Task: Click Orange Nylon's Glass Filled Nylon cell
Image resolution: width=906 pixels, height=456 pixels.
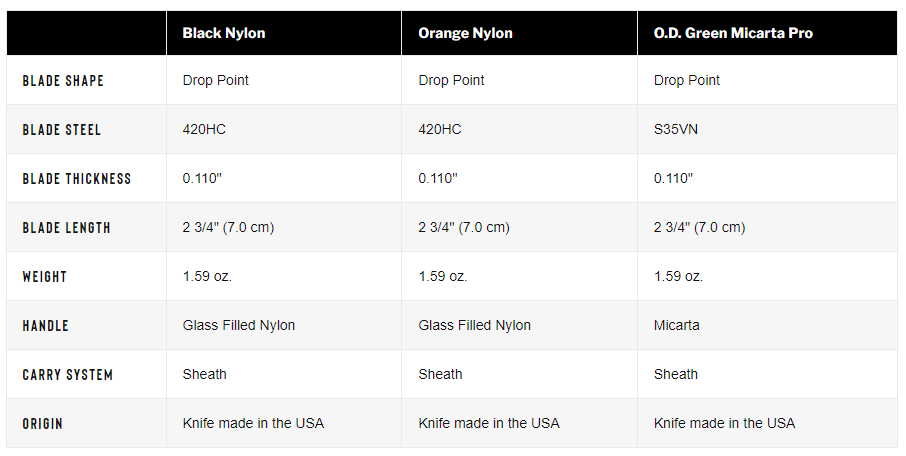Action: (474, 325)
